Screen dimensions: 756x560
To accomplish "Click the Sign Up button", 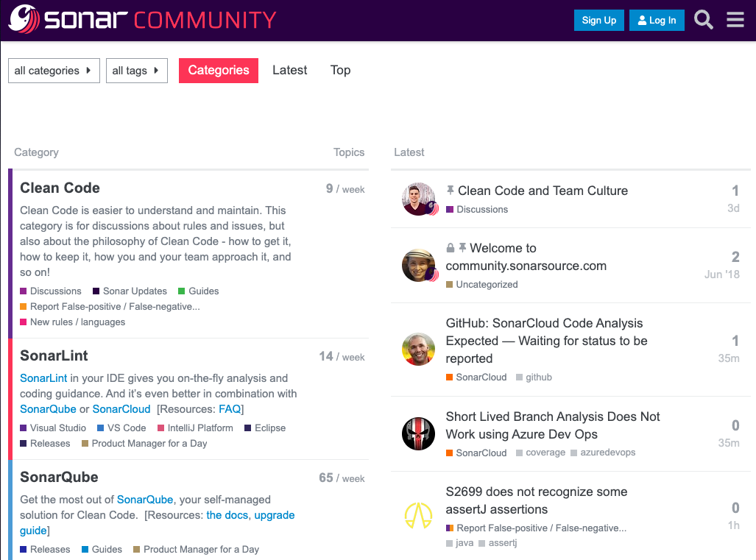I will [598, 21].
